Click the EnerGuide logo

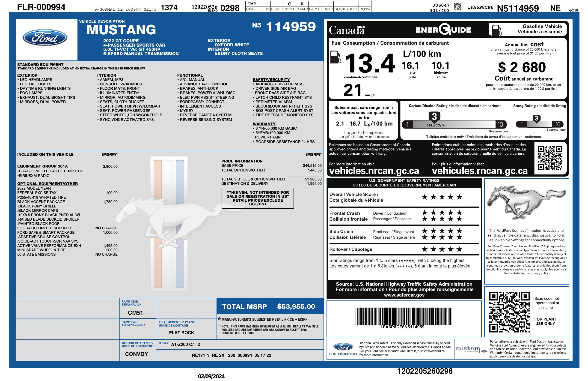coord(443,30)
